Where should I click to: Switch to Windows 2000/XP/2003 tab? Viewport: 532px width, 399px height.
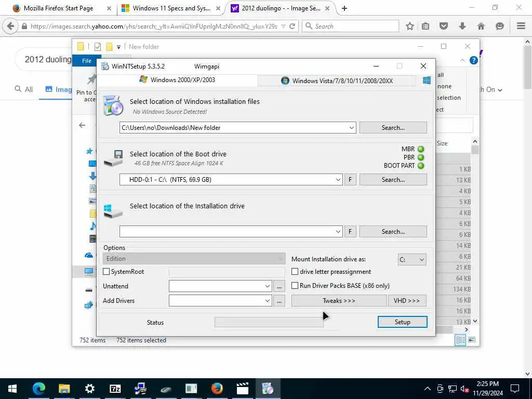coord(177,80)
